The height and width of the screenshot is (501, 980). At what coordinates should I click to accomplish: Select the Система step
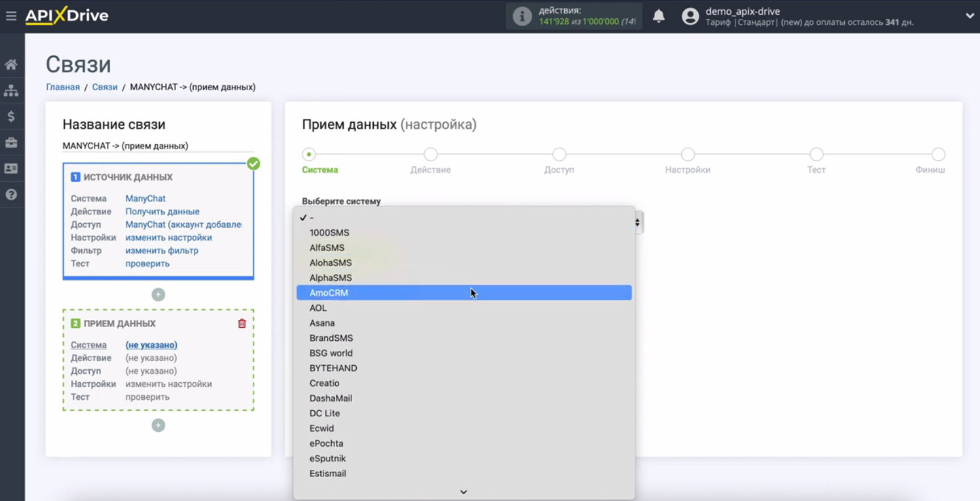tap(308, 154)
